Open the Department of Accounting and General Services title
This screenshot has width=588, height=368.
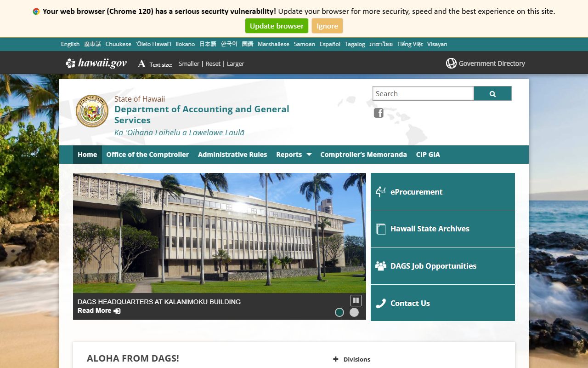[x=202, y=115]
